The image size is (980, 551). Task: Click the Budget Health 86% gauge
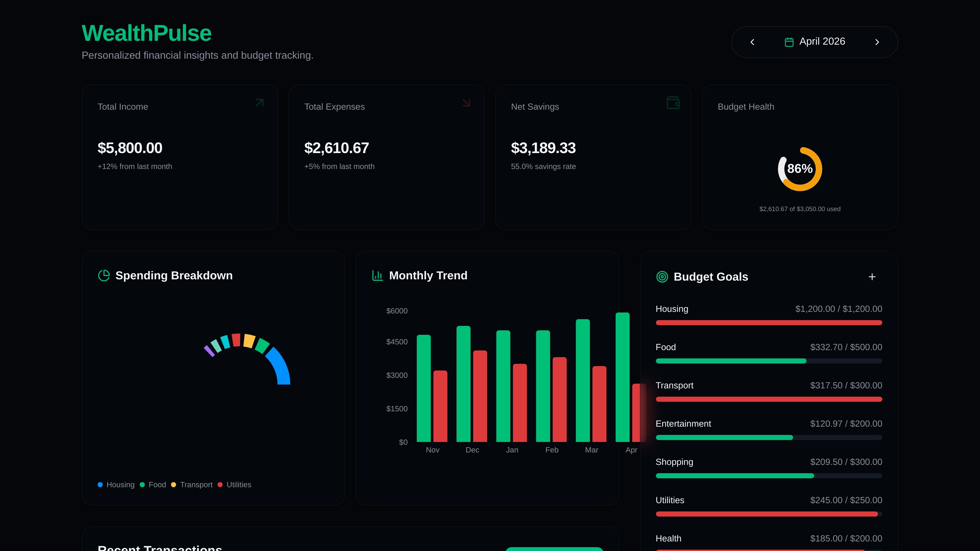(x=800, y=169)
